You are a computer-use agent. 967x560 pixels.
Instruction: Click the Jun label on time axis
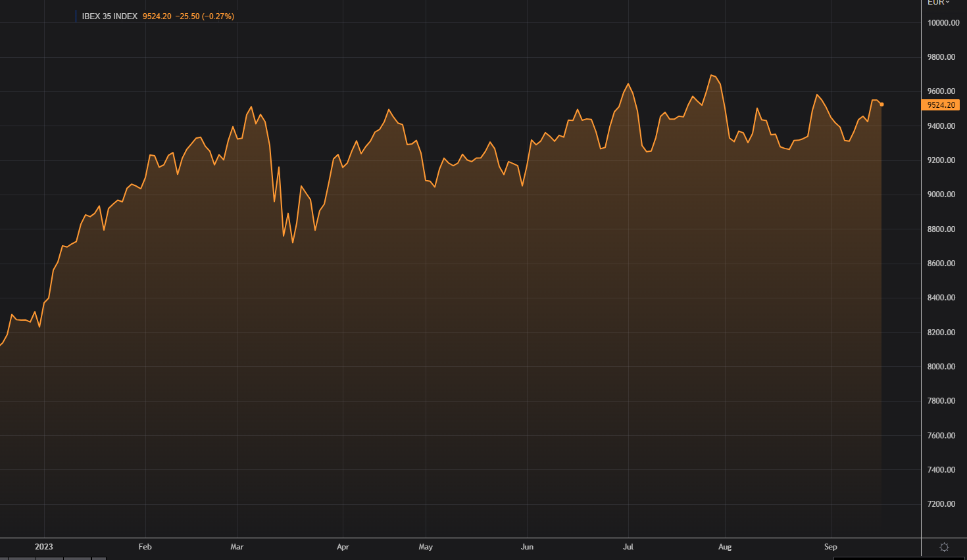527,547
